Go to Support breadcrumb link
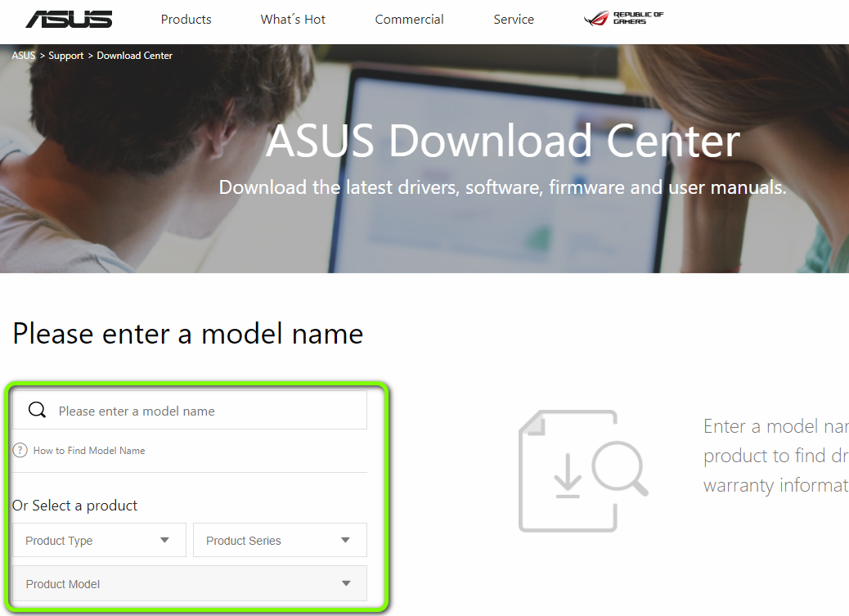The width and height of the screenshot is (849, 616). coord(66,56)
